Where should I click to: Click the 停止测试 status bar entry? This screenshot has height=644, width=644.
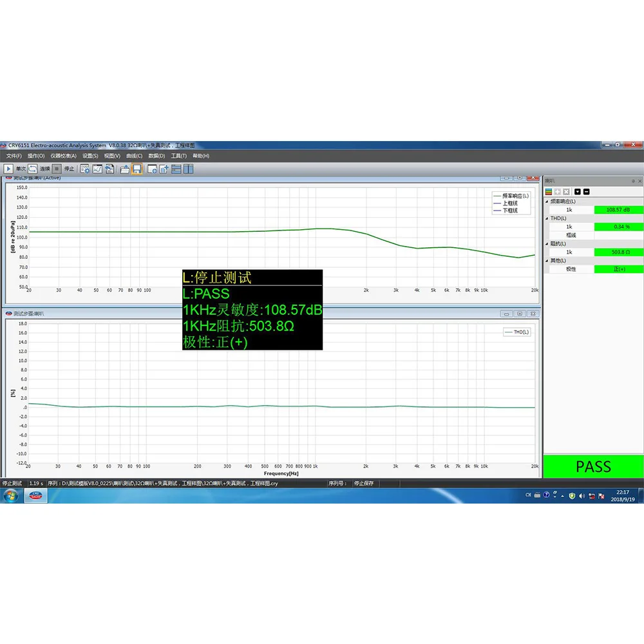12,484
